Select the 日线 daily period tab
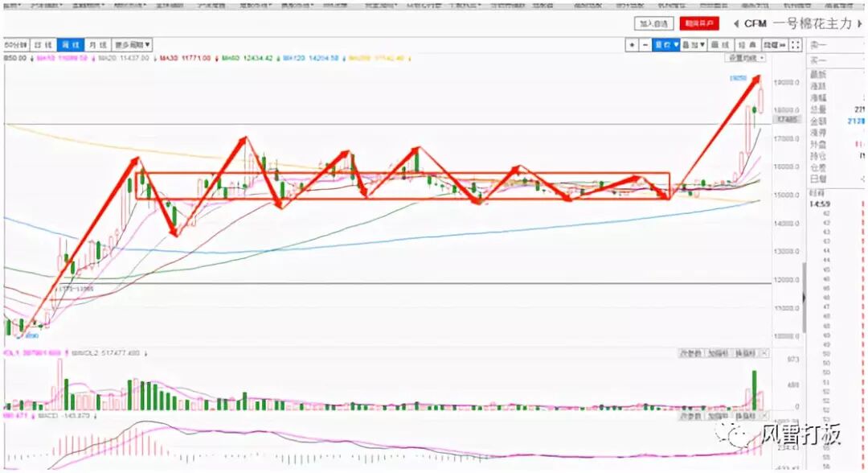Screen dimensions: 868x473 click(x=43, y=45)
